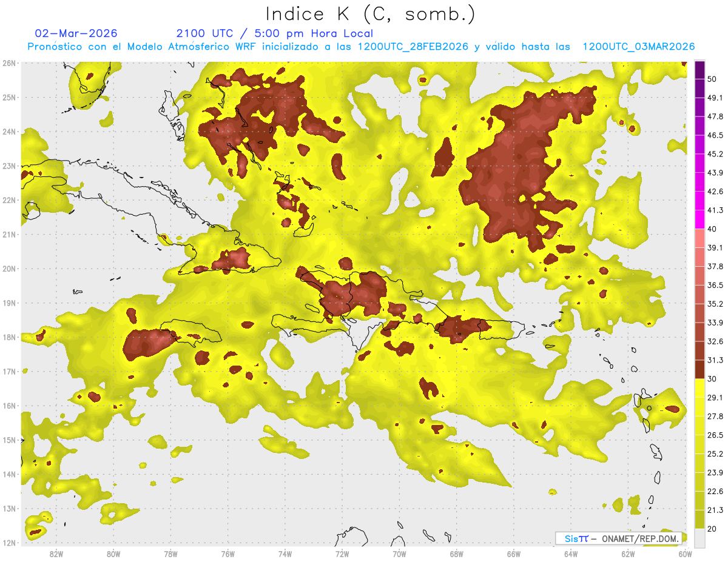The image size is (728, 562).
Task: Click the "64W" longitude axis label
Action: (x=571, y=554)
